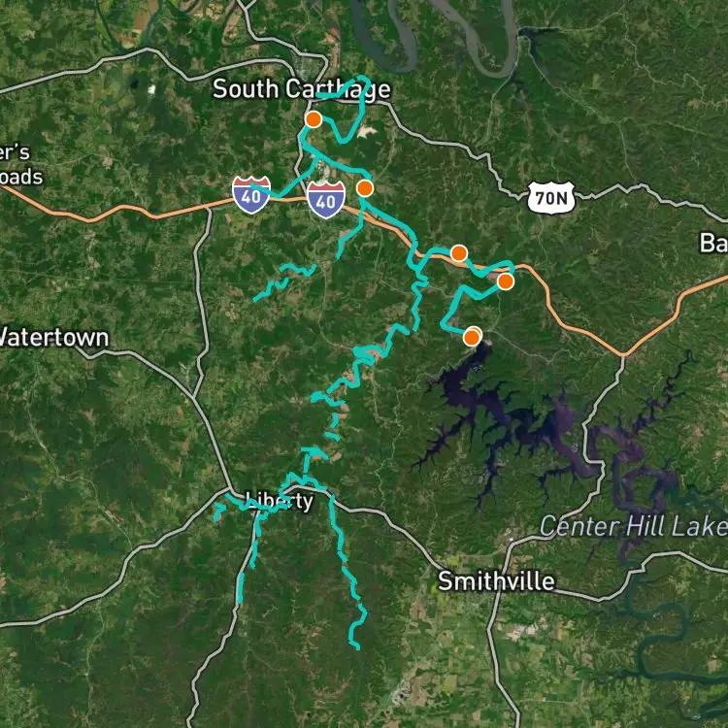Image resolution: width=728 pixels, height=728 pixels.
Task: Click the orange marker just below the highway bend
Action: coord(505,281)
